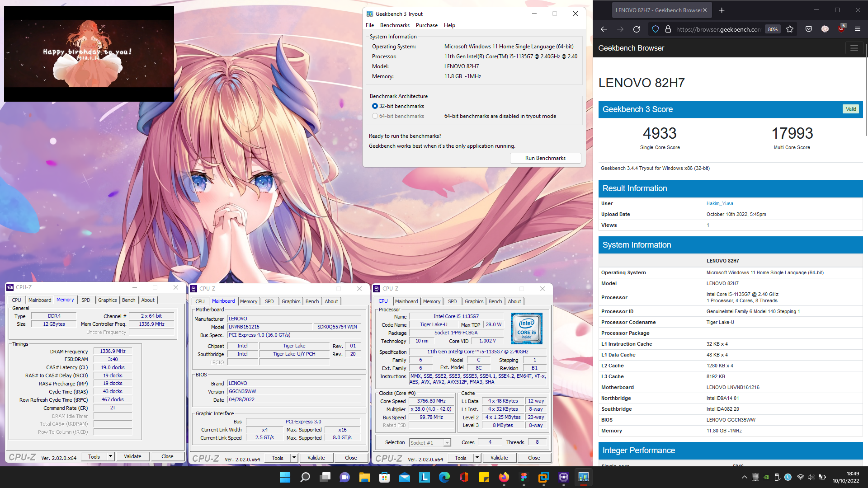Image resolution: width=868 pixels, height=488 pixels.
Task: Open the Geekbench Help menu
Action: coord(449,25)
